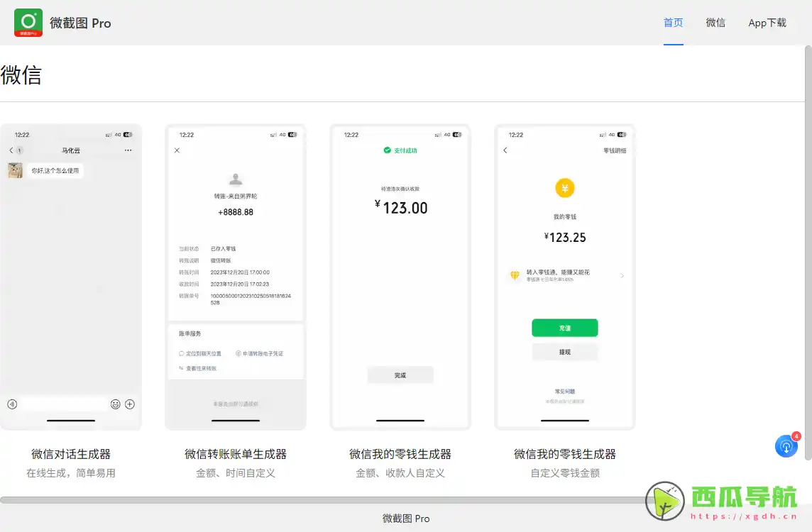The image size is (812, 532).
Task: Click the 微截图 Pro site title
Action: [x=80, y=23]
